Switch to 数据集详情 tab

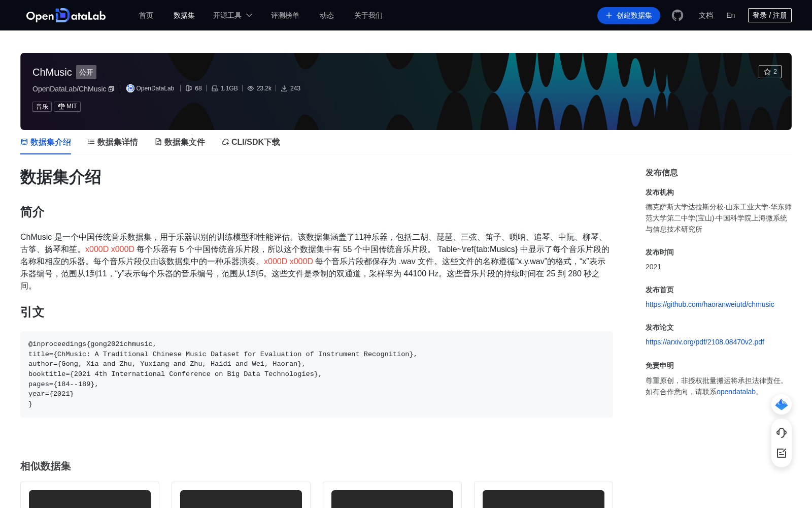click(x=113, y=142)
